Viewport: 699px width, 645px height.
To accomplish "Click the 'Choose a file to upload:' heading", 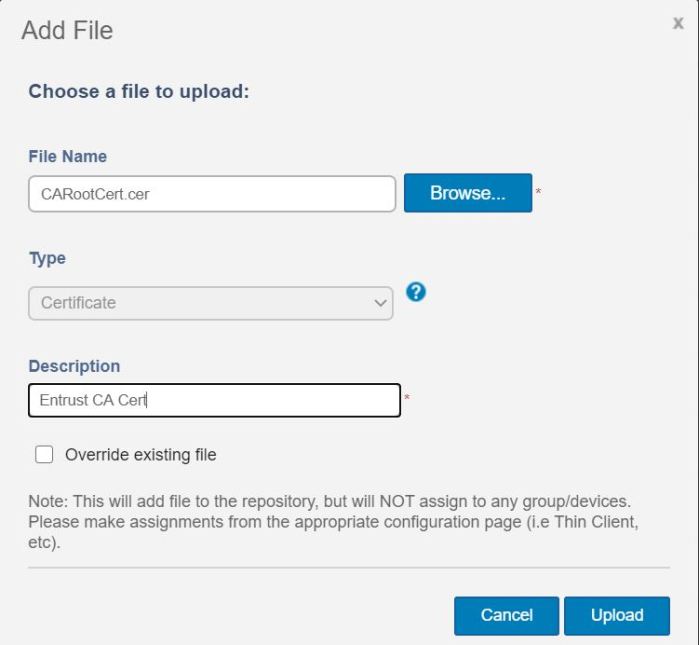I will click(138, 92).
